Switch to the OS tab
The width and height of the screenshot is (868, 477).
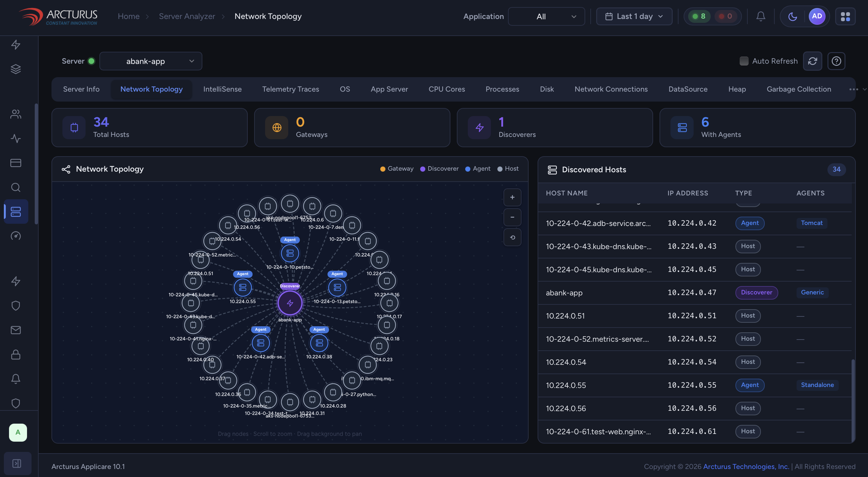[x=345, y=89]
